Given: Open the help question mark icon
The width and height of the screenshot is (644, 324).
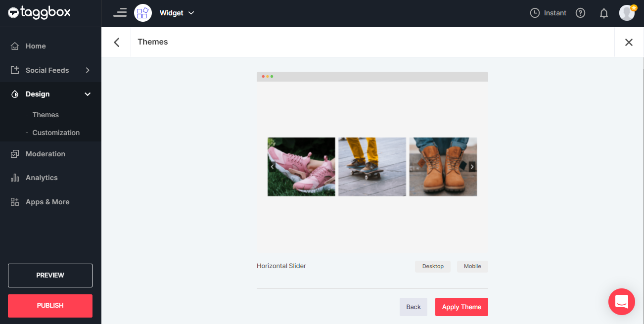Looking at the screenshot, I should pyautogui.click(x=580, y=13).
